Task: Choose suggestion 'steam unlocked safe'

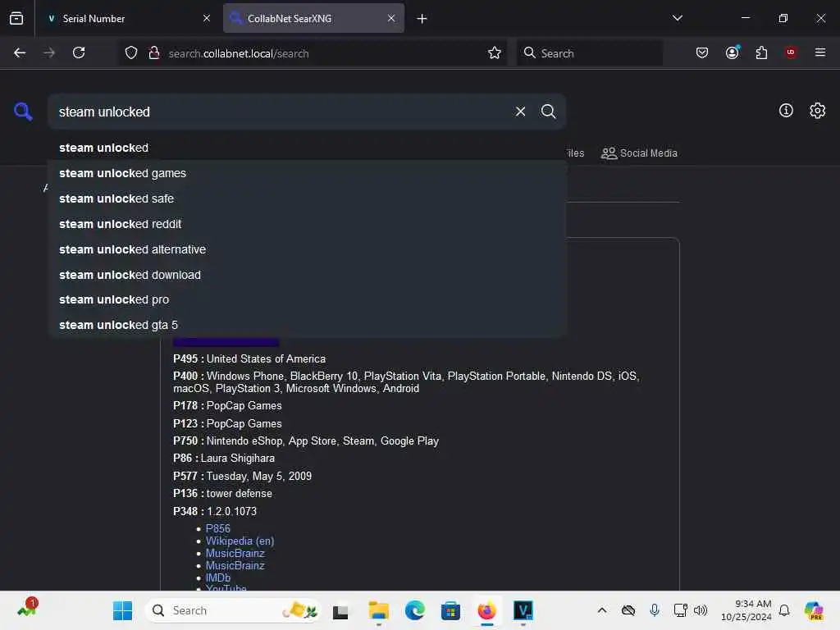Action: (307, 199)
